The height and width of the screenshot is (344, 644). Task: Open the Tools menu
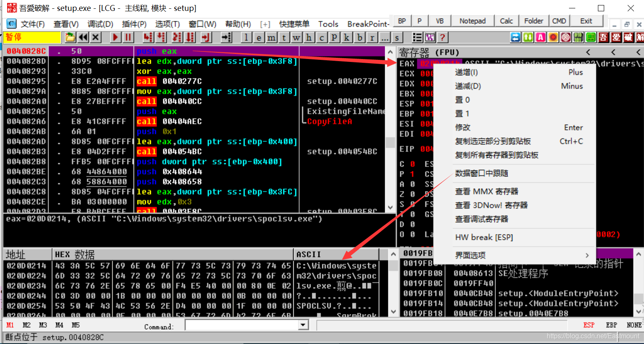click(x=328, y=24)
